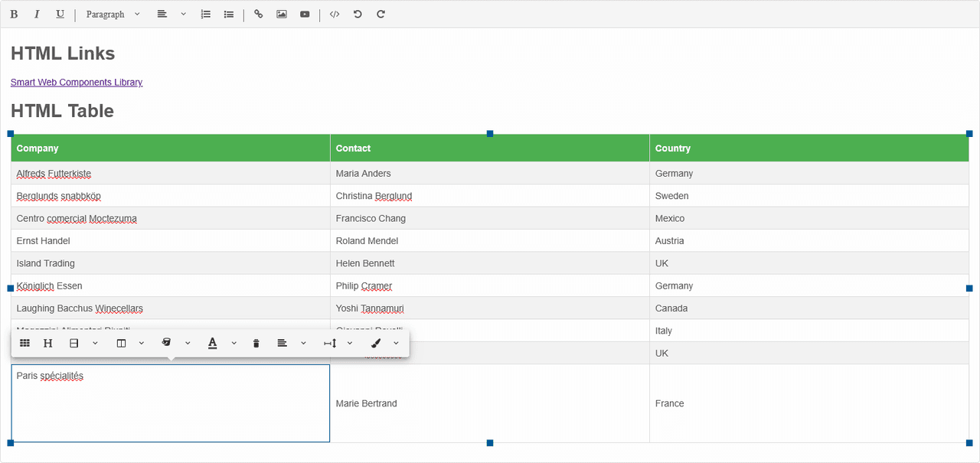Expand the cell background color dropdown
The image size is (980, 463).
[x=188, y=344]
